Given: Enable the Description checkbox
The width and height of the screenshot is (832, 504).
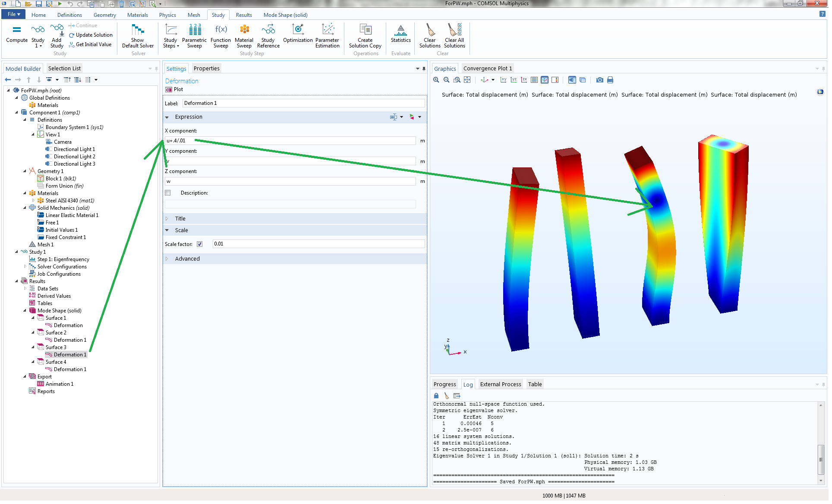Looking at the screenshot, I should (x=168, y=193).
